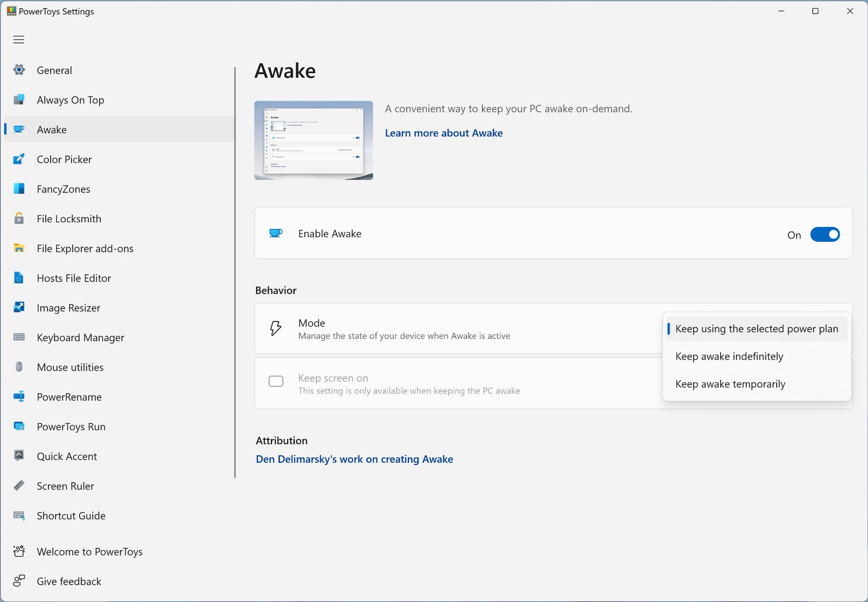Click the PowerToys Run icon
Image resolution: width=868 pixels, height=602 pixels.
pos(19,426)
